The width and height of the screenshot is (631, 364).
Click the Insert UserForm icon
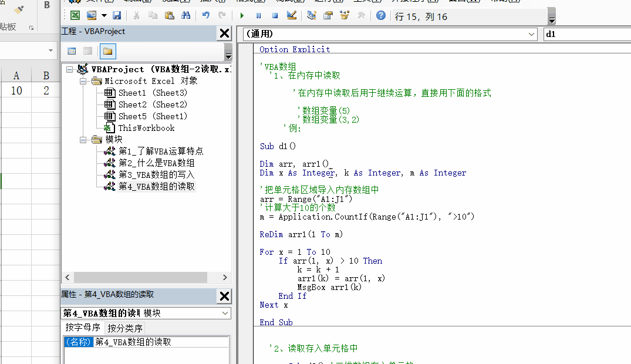click(92, 16)
